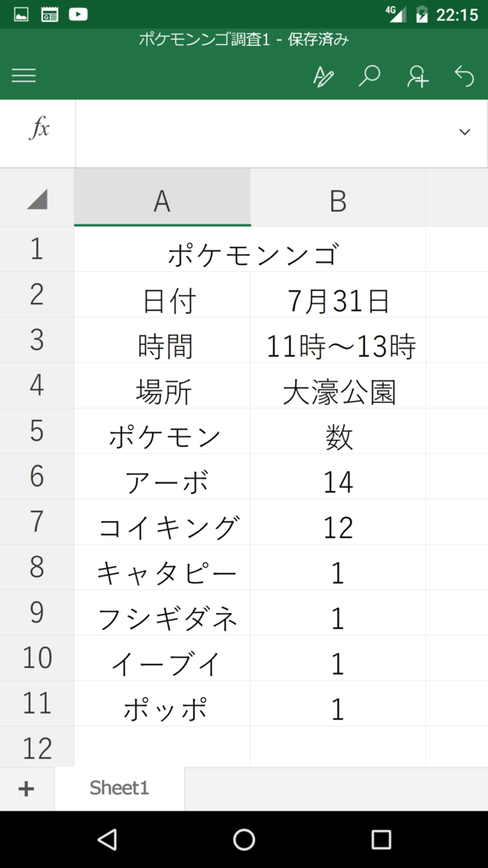Screen dimensions: 488x868
Task: Open the edit pen formatting icon
Action: 323,76
